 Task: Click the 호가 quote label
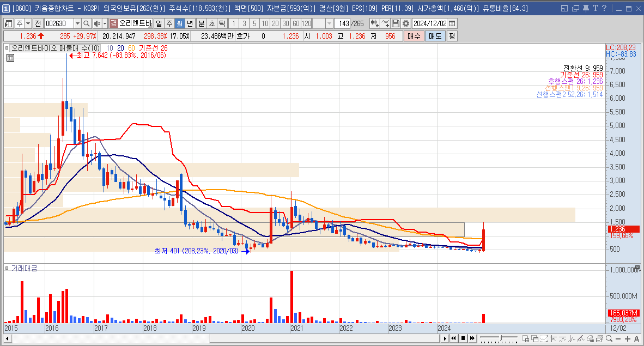[x=243, y=36]
